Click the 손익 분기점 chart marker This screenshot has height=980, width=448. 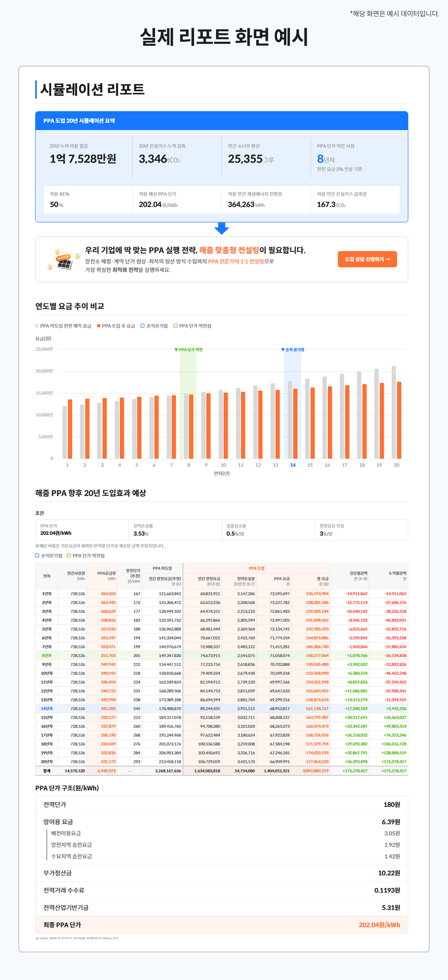pyautogui.click(x=292, y=350)
